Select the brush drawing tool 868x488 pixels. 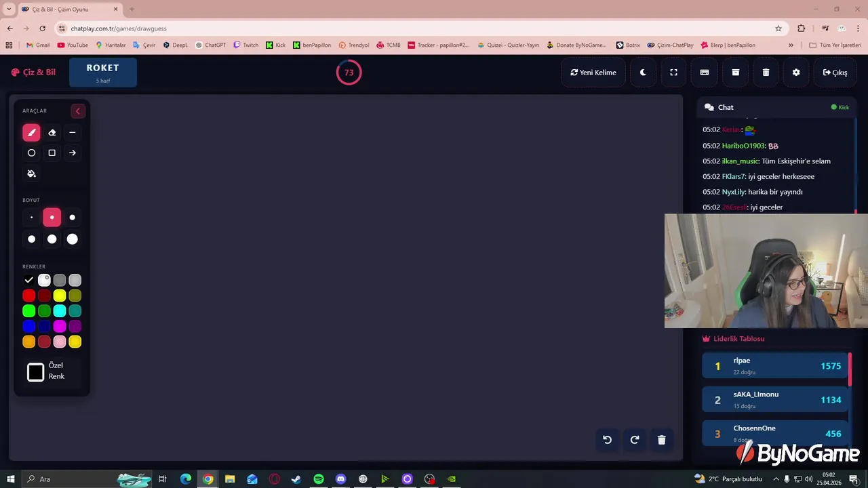[x=31, y=133]
